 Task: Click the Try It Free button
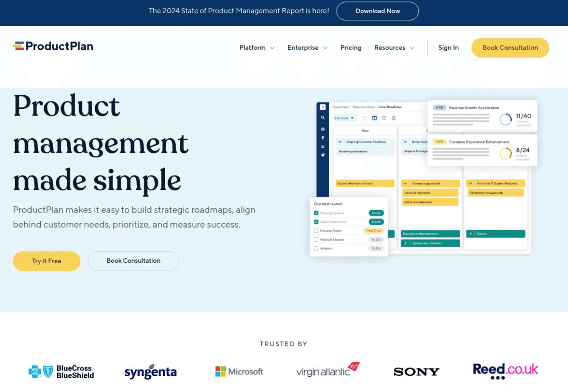[46, 261]
